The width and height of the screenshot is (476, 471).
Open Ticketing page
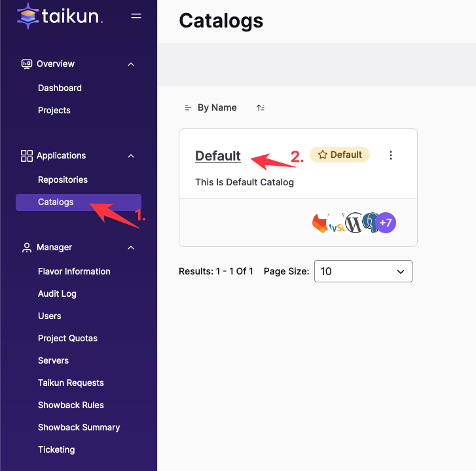56,449
